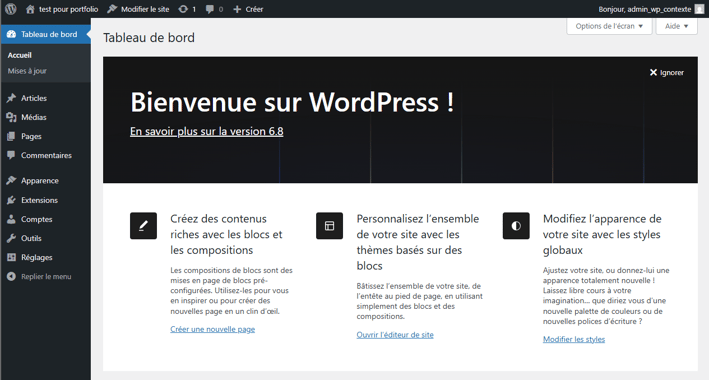Open the Créer menu in admin bar
This screenshot has width=709, height=380.
[x=248, y=9]
